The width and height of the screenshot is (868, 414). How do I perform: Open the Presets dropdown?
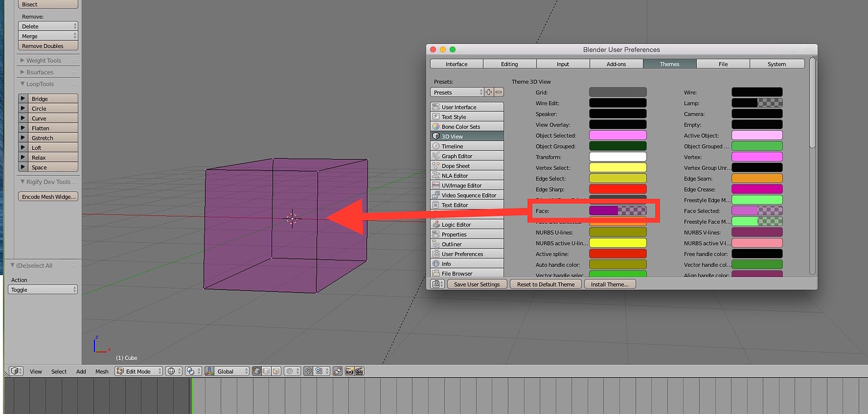coord(457,92)
